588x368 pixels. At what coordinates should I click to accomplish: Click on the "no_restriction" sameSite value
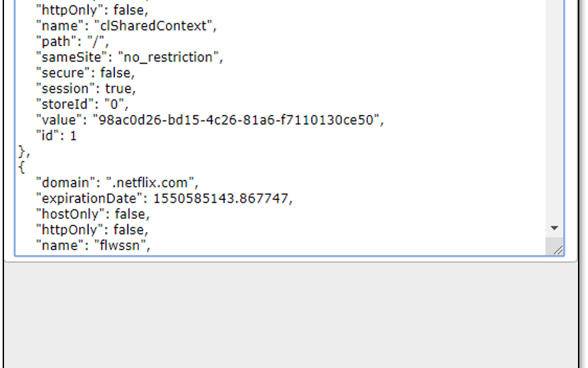[169, 58]
